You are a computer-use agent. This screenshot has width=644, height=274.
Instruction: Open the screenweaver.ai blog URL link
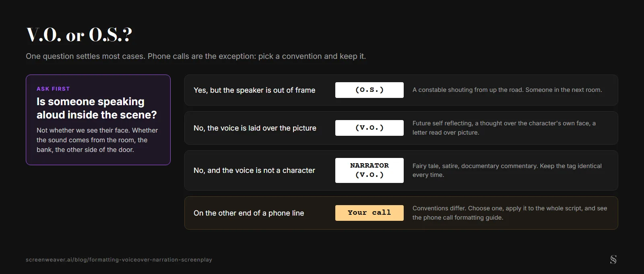119,260
